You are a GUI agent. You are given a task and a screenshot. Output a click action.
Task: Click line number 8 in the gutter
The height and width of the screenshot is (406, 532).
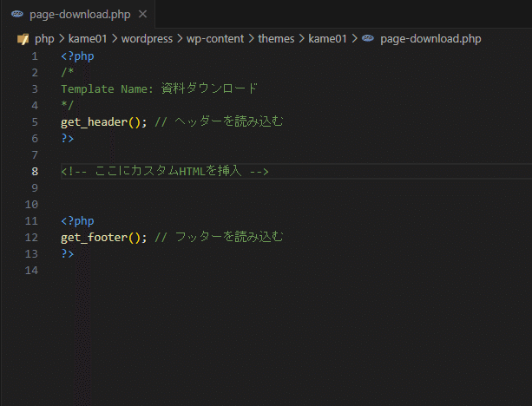[35, 172]
